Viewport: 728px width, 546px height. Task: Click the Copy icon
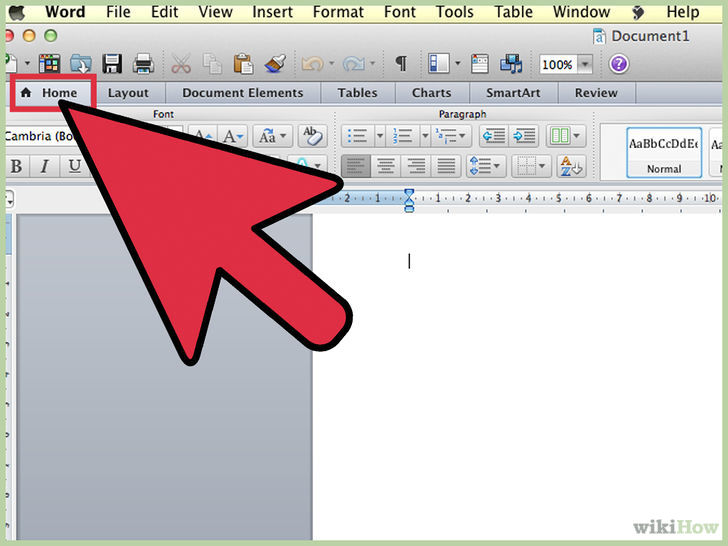point(212,64)
